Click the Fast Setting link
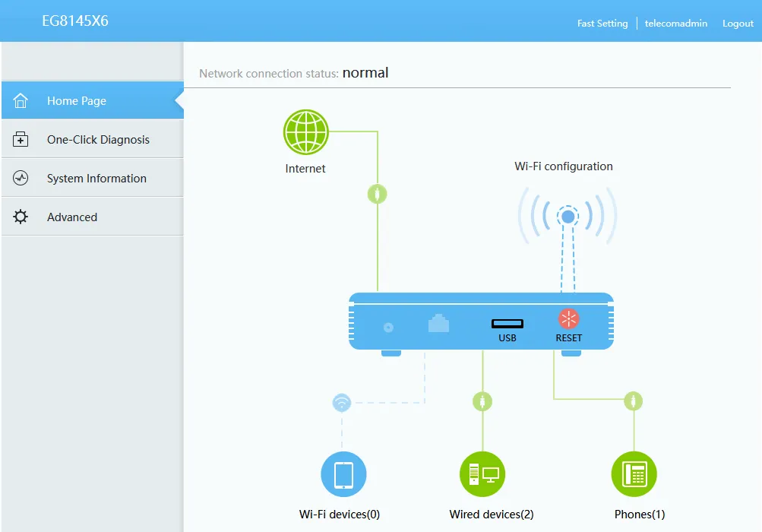Screen dimensions: 762x532 click(602, 23)
